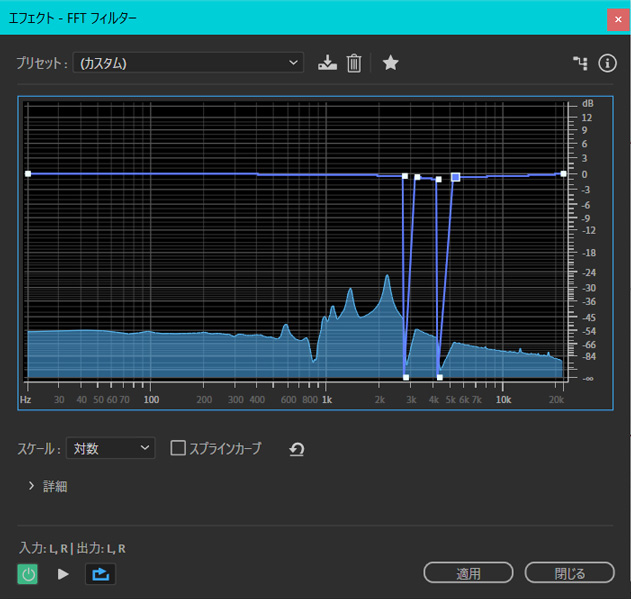Click the 閉じる button
631x599 pixels.
click(569, 573)
